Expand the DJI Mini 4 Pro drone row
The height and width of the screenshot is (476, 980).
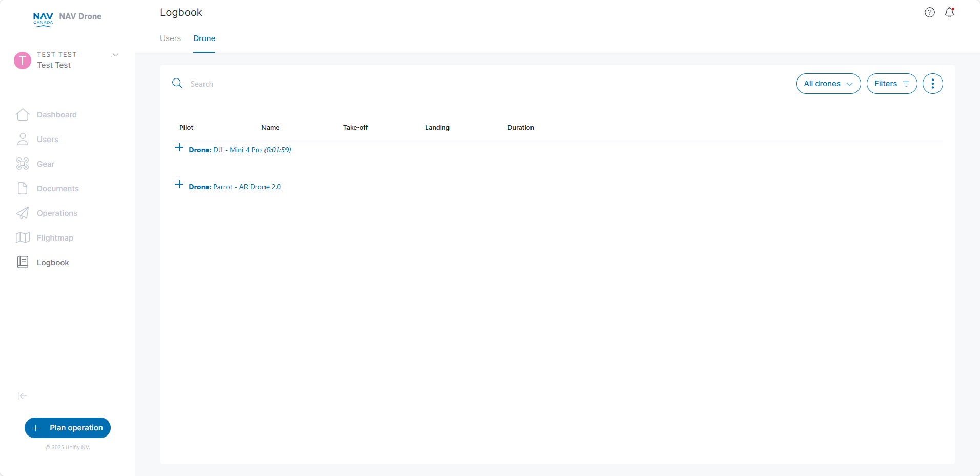(179, 148)
